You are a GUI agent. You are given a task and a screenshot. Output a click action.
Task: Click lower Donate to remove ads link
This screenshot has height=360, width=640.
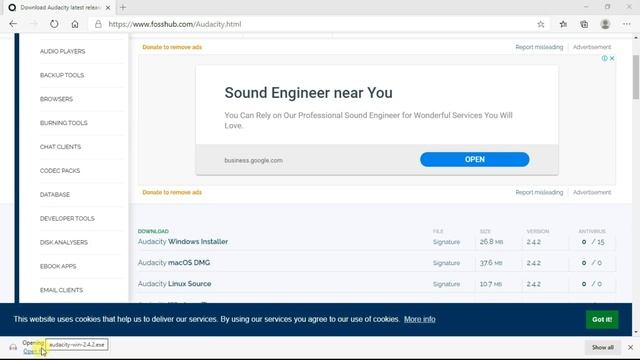pos(172,192)
